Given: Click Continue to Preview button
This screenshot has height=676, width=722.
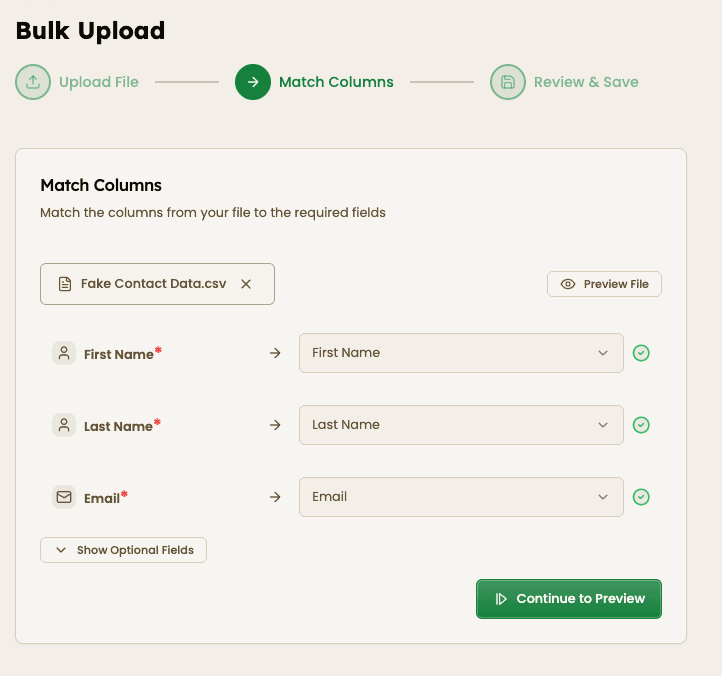Looking at the screenshot, I should [569, 599].
